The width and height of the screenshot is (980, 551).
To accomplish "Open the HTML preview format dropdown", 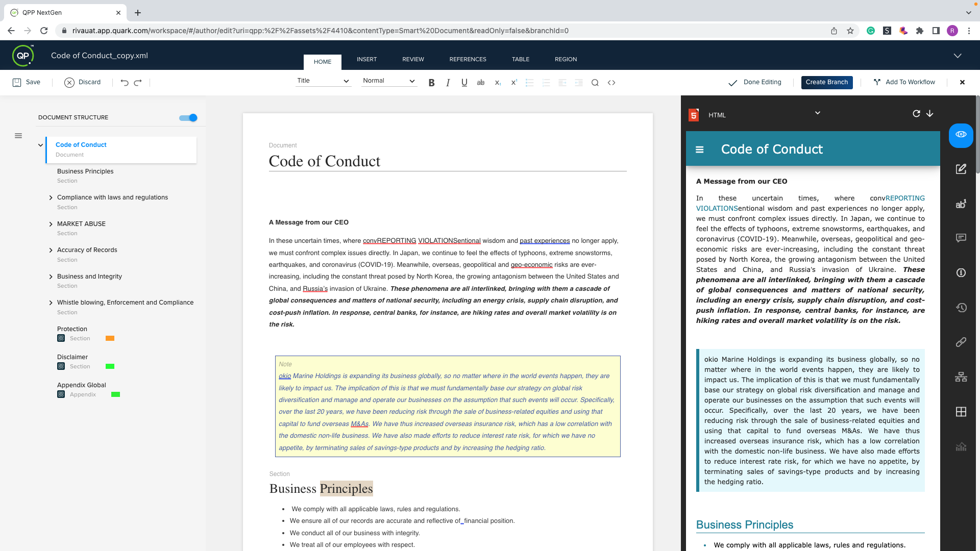I will click(x=817, y=113).
